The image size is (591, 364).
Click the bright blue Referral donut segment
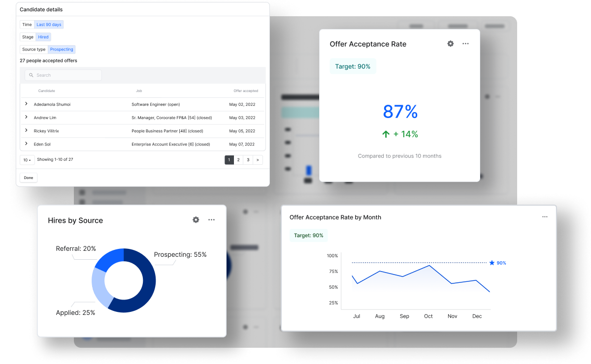click(x=109, y=259)
